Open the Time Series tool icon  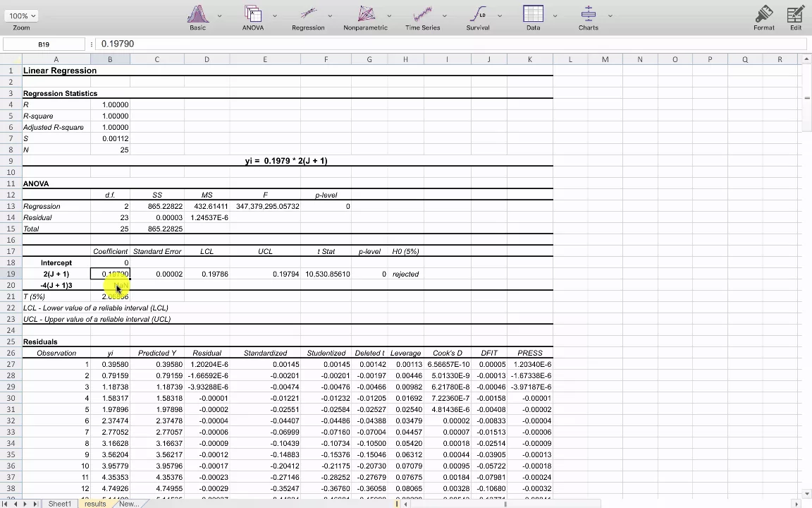pos(423,14)
